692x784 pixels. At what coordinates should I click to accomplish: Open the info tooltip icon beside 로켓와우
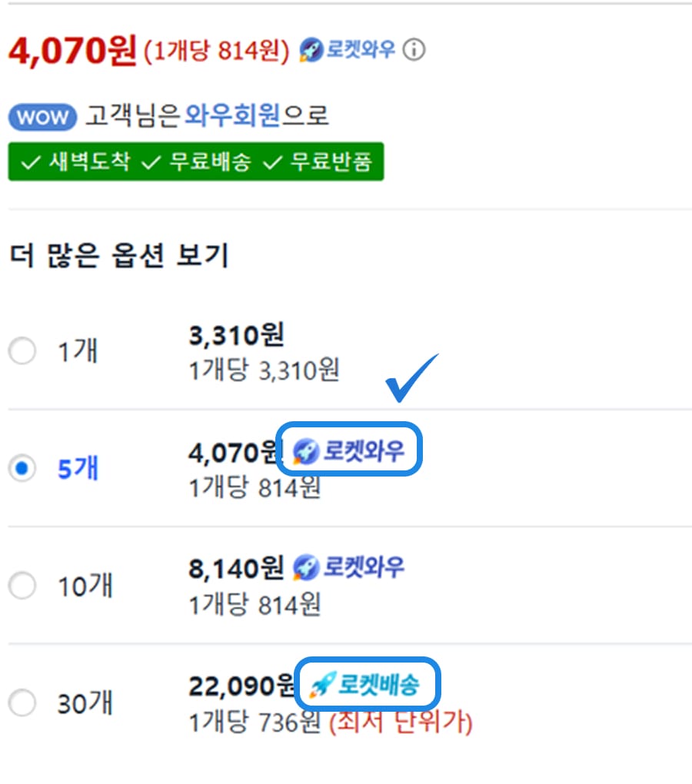click(413, 49)
